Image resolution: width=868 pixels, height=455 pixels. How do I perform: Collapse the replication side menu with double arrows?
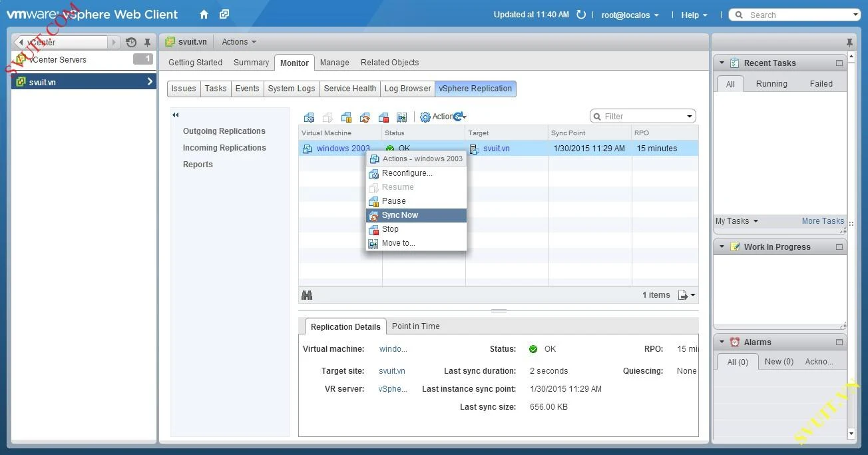176,115
